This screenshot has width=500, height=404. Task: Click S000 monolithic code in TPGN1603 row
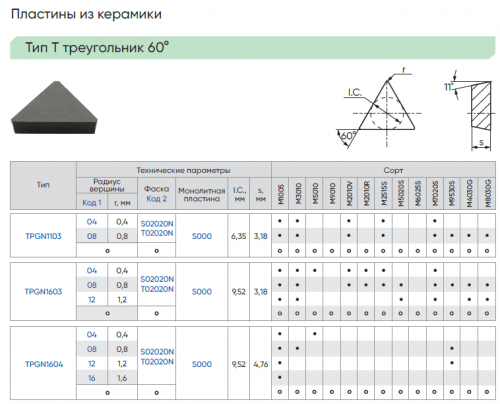click(202, 292)
